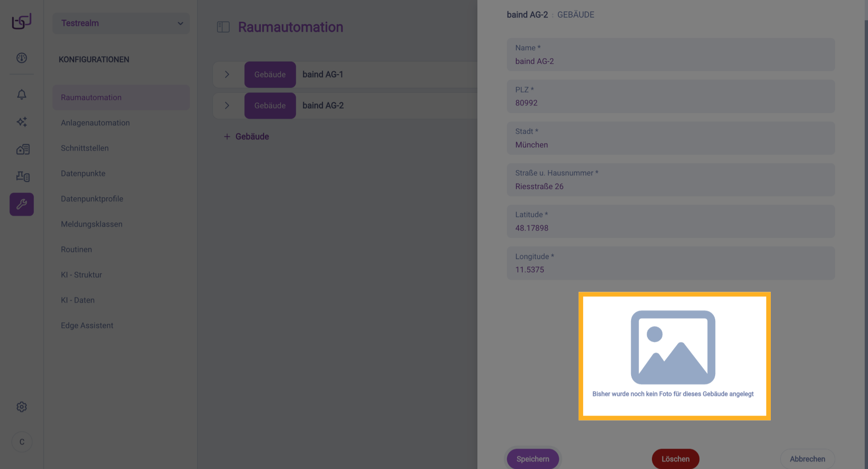
Task: Go to Edge Assistent configuration
Action: [x=87, y=325]
